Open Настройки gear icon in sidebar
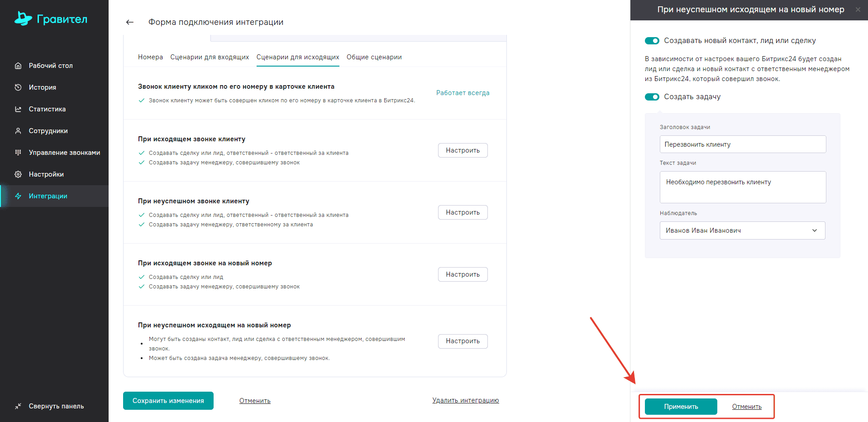This screenshot has width=868, height=422. tap(18, 174)
